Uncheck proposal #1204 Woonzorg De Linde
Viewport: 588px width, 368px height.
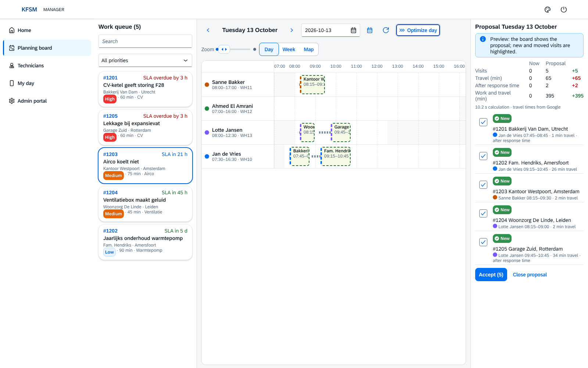(483, 213)
